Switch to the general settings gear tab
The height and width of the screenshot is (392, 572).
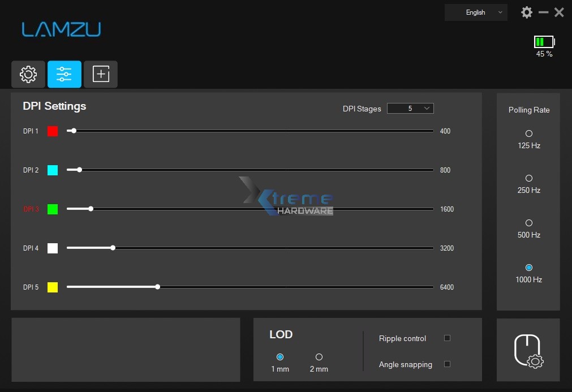(28, 74)
